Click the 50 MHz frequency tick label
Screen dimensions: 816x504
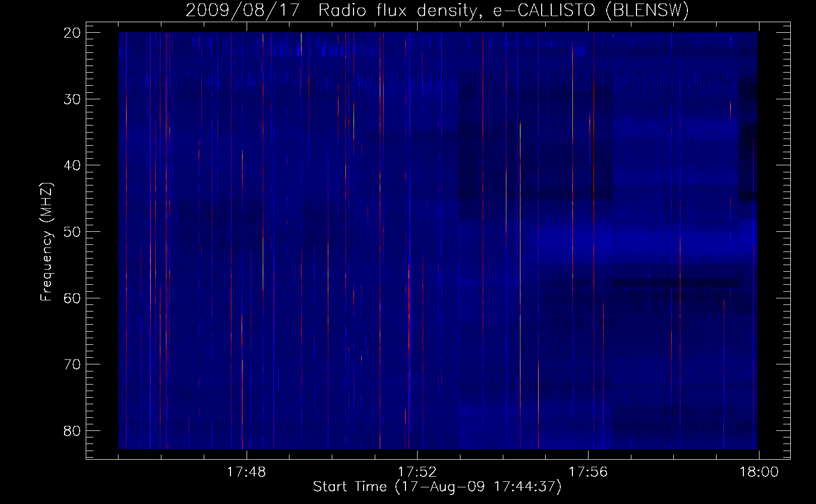coord(73,232)
